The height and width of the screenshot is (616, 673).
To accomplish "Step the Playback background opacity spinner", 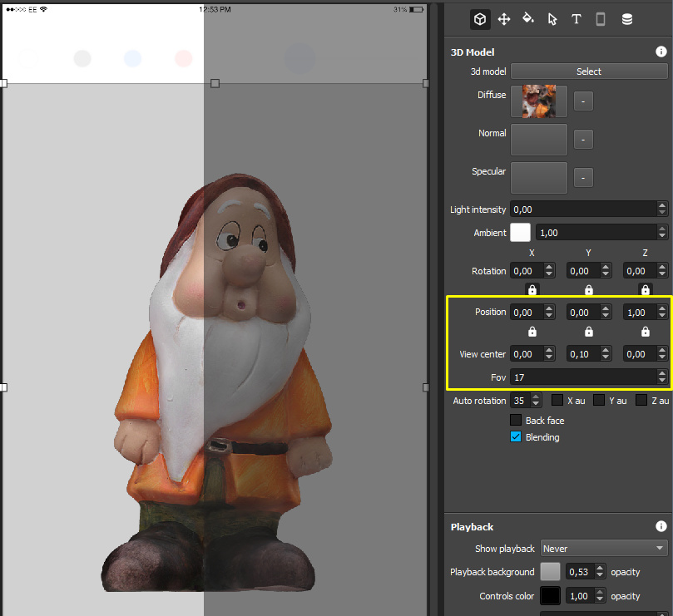I will pyautogui.click(x=600, y=571).
